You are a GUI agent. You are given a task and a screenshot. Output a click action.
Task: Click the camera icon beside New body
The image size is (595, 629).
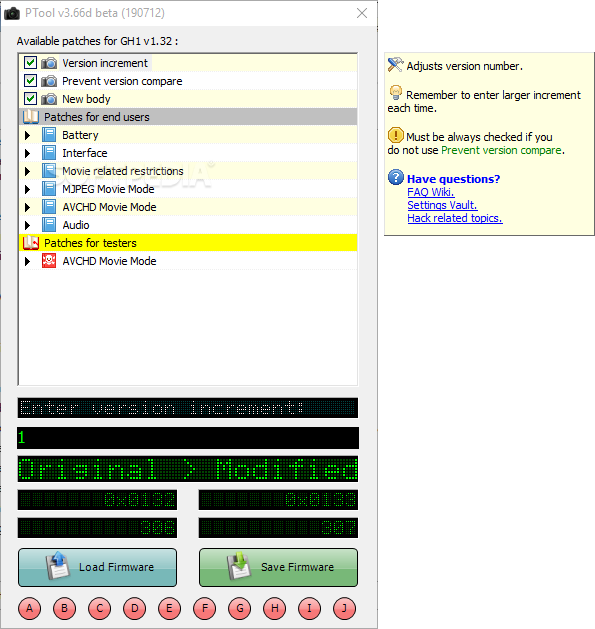(49, 99)
